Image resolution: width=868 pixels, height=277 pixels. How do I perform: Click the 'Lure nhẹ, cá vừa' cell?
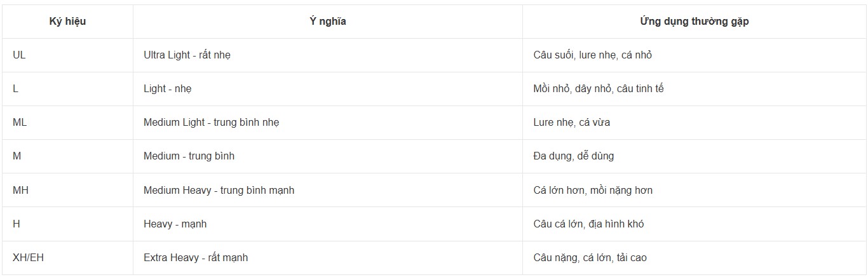pos(695,123)
